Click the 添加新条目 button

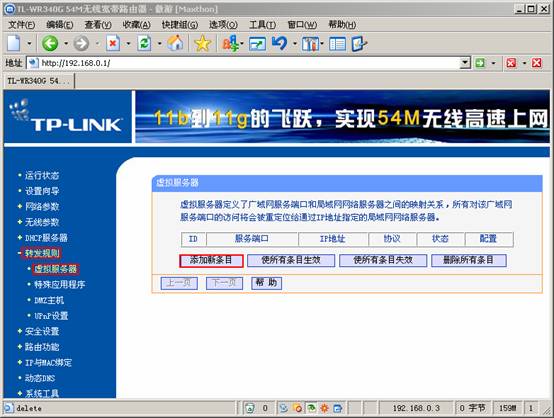[x=211, y=261]
